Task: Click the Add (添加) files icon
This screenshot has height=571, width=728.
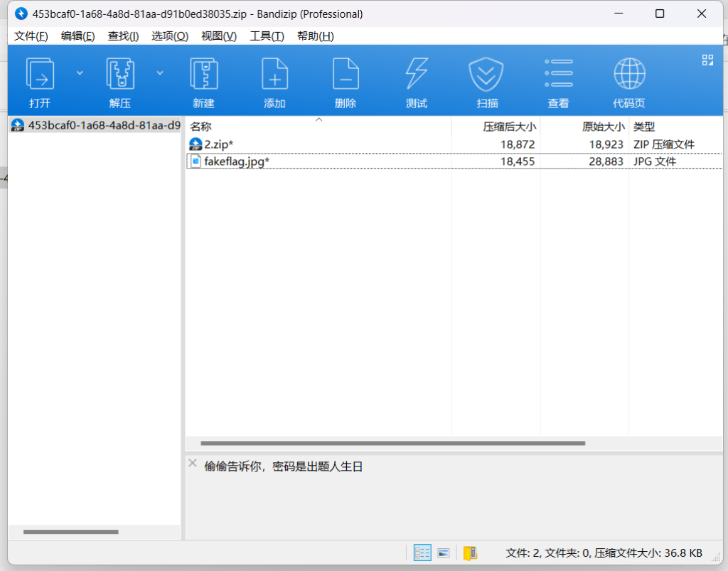Action: (x=274, y=74)
